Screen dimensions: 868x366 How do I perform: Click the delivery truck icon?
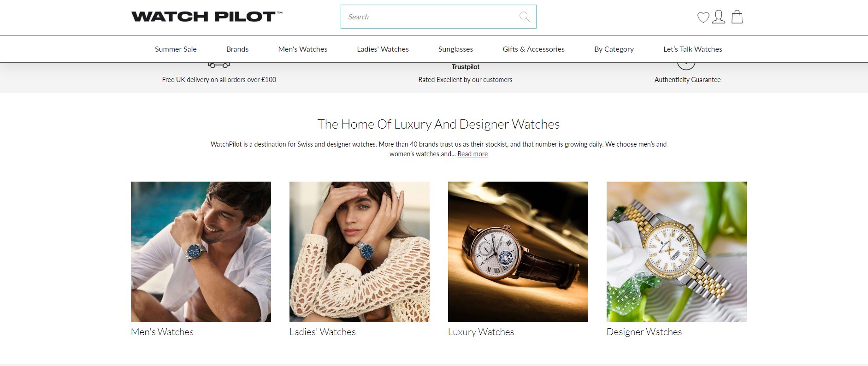(x=219, y=65)
